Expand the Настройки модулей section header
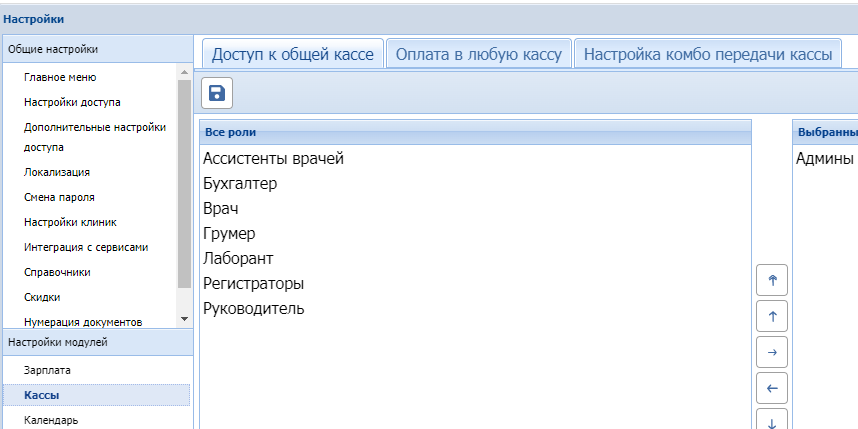Screen dimensions: 858x429 96,342
